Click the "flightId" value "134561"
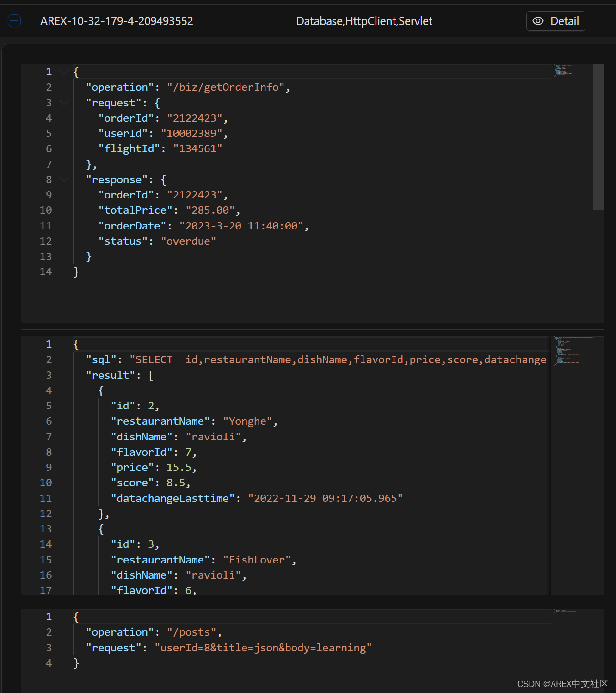 pos(197,148)
